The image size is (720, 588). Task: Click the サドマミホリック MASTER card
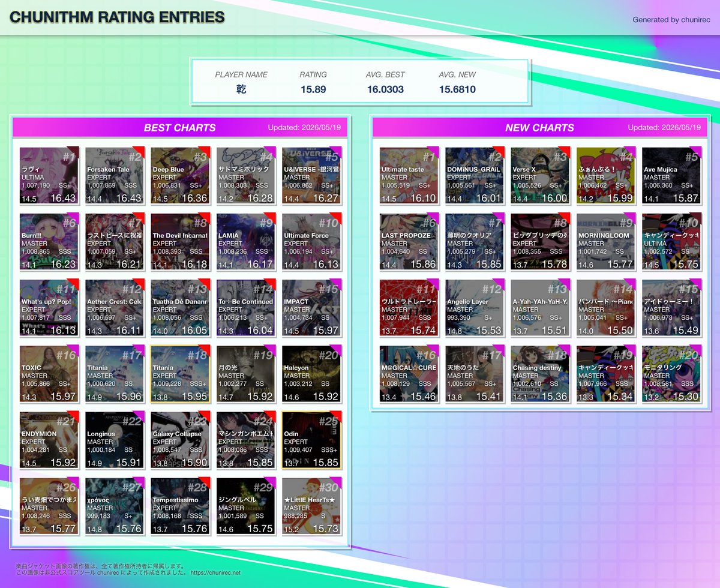(x=246, y=175)
